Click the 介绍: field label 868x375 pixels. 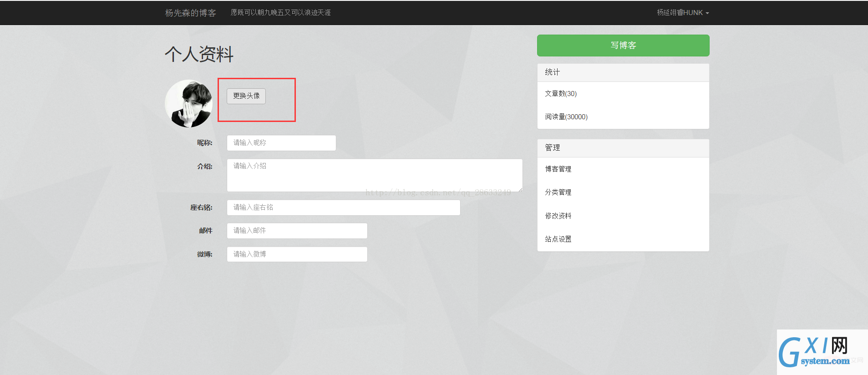click(204, 167)
